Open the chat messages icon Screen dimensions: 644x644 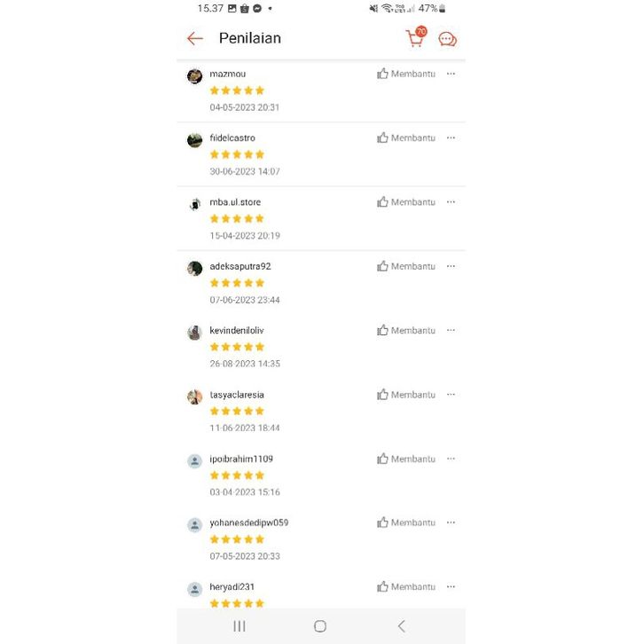click(448, 39)
